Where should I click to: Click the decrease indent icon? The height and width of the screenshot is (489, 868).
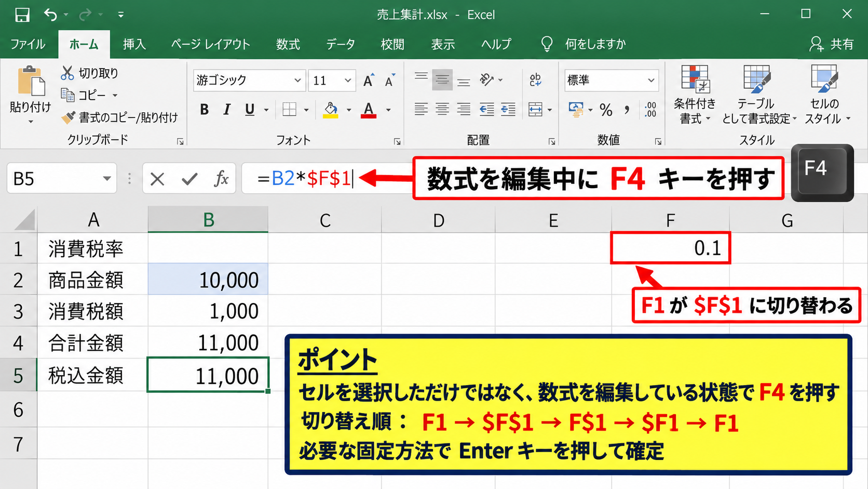click(486, 110)
